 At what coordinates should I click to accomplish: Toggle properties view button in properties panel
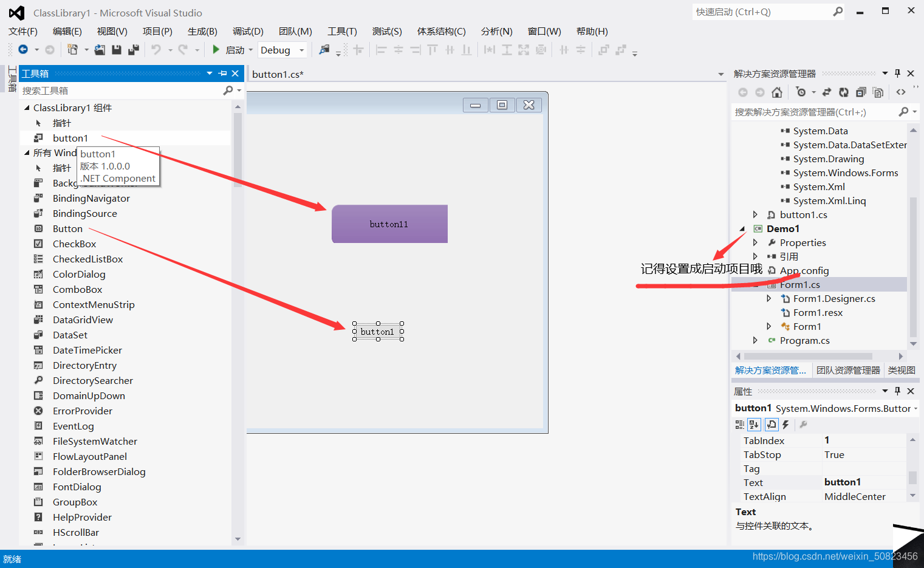click(x=772, y=425)
